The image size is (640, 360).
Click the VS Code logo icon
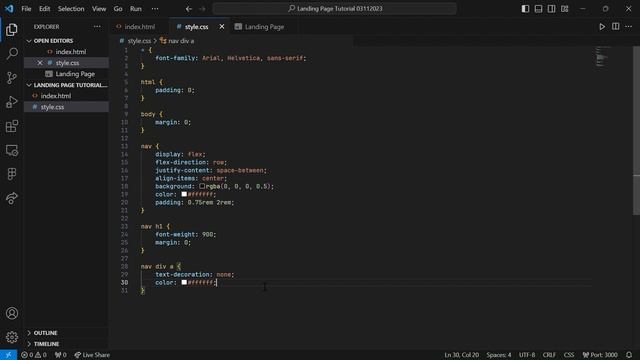coord(9,9)
